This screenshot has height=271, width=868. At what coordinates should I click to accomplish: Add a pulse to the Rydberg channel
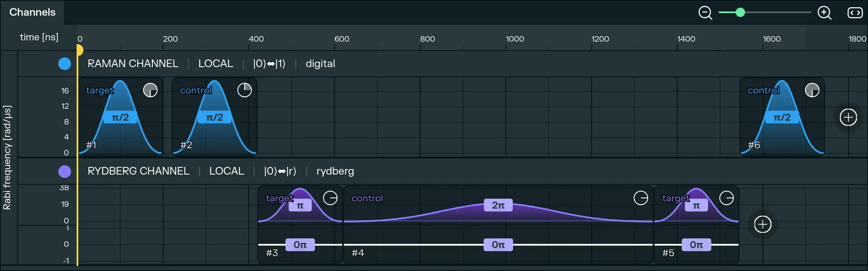[x=762, y=224]
